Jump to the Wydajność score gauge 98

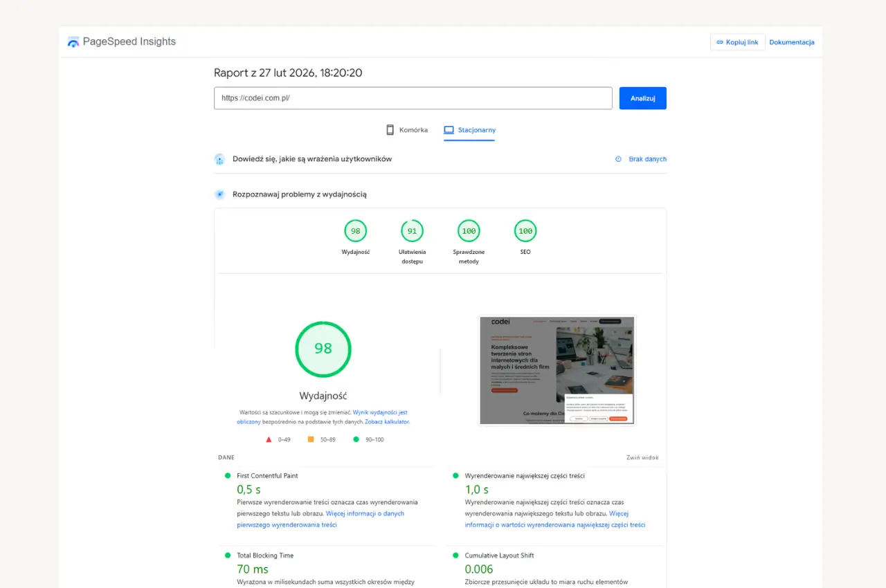pos(356,231)
